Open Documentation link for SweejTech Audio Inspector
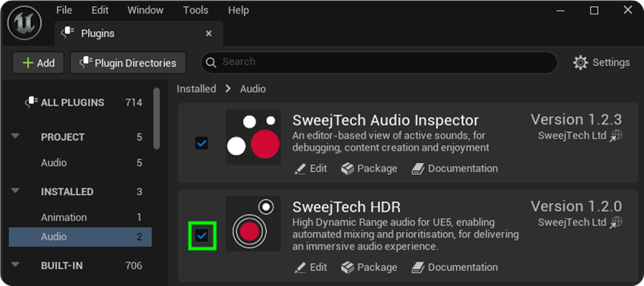This screenshot has height=286, width=644. point(455,168)
